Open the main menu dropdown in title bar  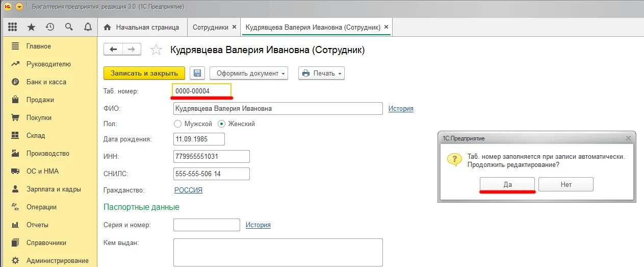point(19,7)
